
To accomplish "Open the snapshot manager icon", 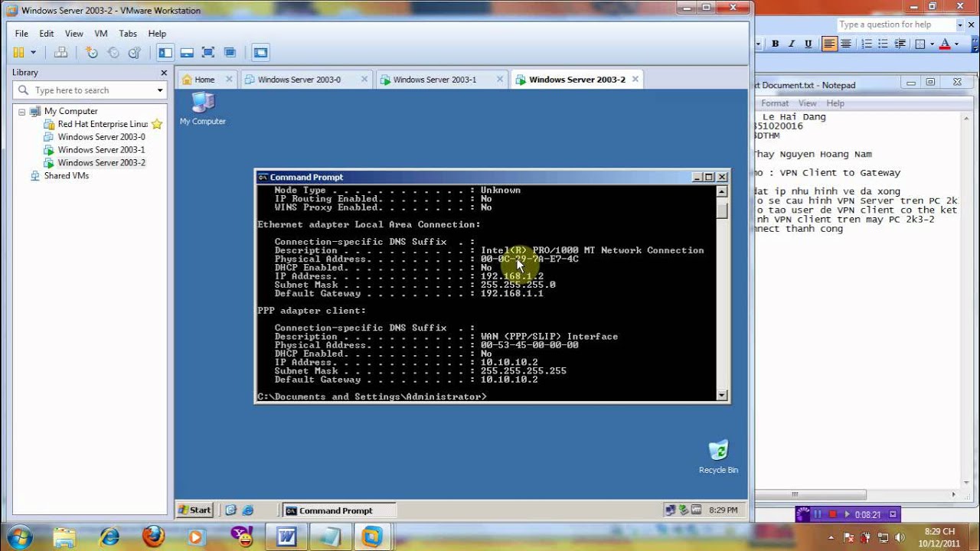I will (x=135, y=53).
